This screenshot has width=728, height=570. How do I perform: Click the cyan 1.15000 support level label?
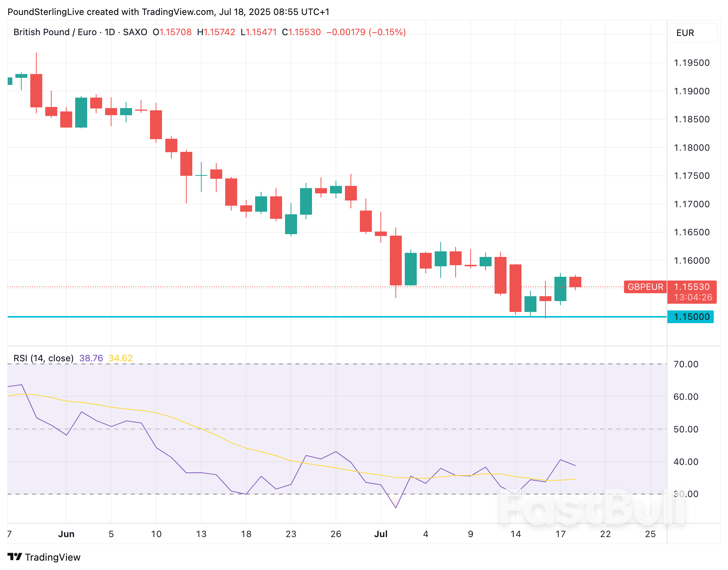tap(690, 317)
